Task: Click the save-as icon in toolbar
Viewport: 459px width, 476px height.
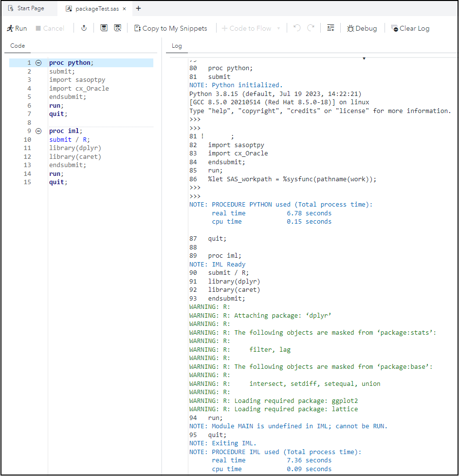Action: pos(117,28)
